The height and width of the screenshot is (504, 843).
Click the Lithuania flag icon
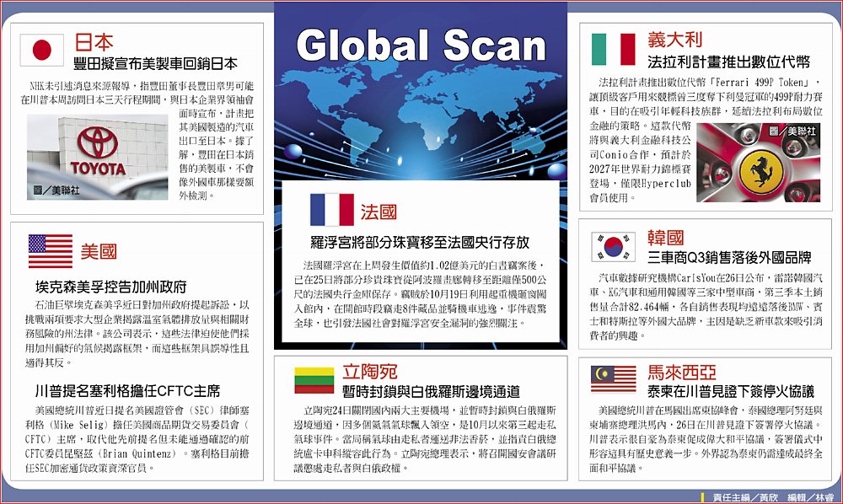click(314, 379)
